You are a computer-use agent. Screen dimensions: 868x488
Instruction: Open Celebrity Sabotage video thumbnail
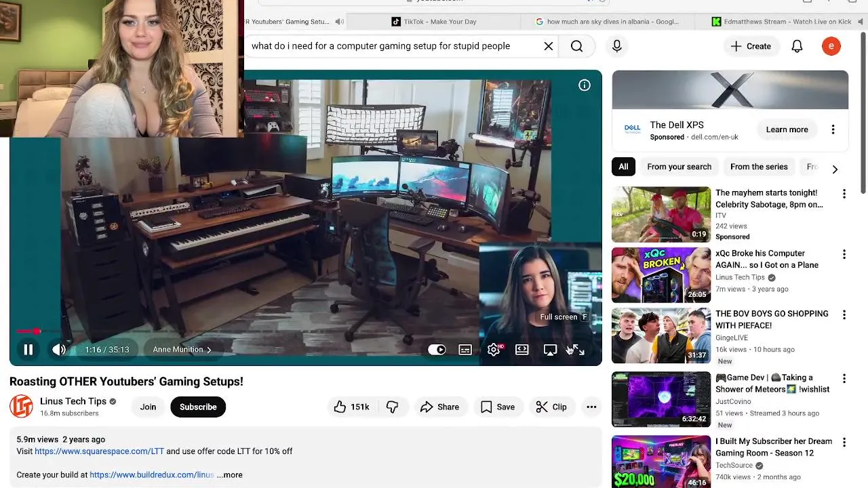[x=661, y=214]
